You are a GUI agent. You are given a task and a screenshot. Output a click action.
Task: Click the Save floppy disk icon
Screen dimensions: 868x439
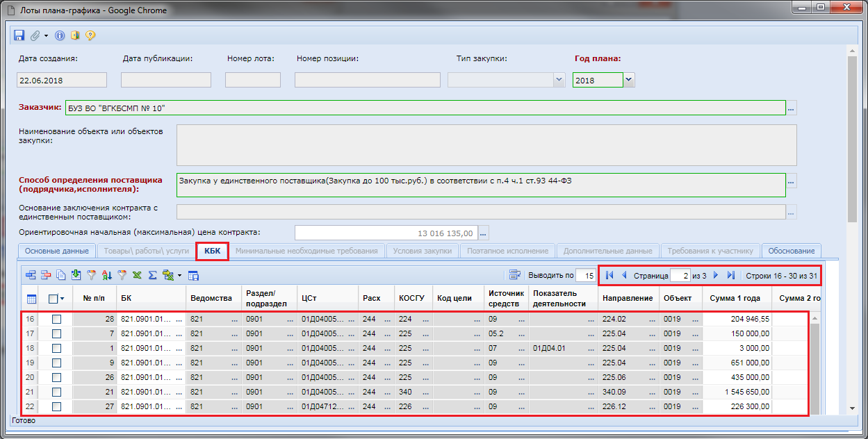(19, 35)
